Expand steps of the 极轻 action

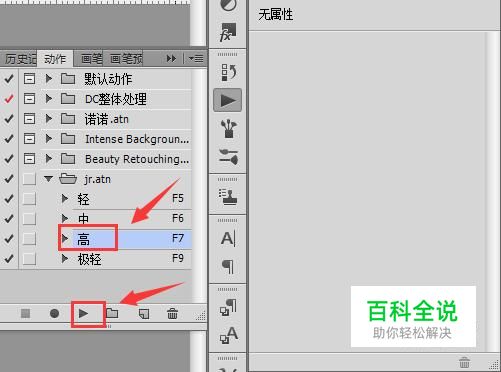(65, 258)
